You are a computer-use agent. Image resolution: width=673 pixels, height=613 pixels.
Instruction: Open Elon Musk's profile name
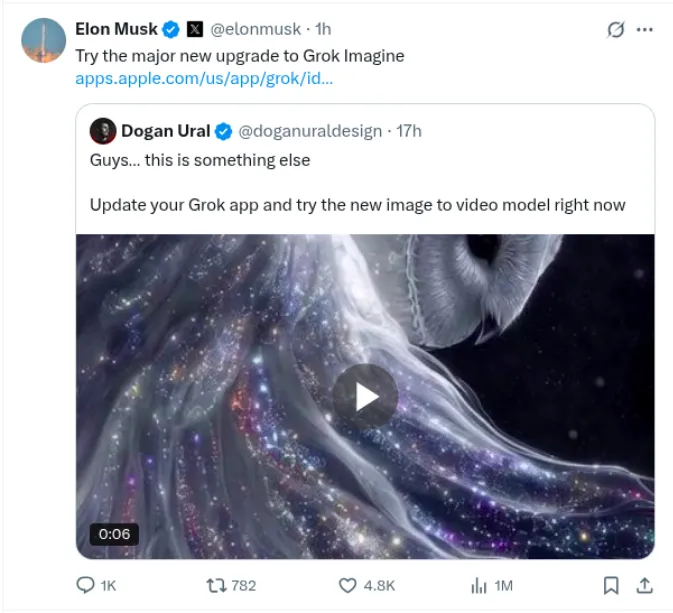point(116,30)
